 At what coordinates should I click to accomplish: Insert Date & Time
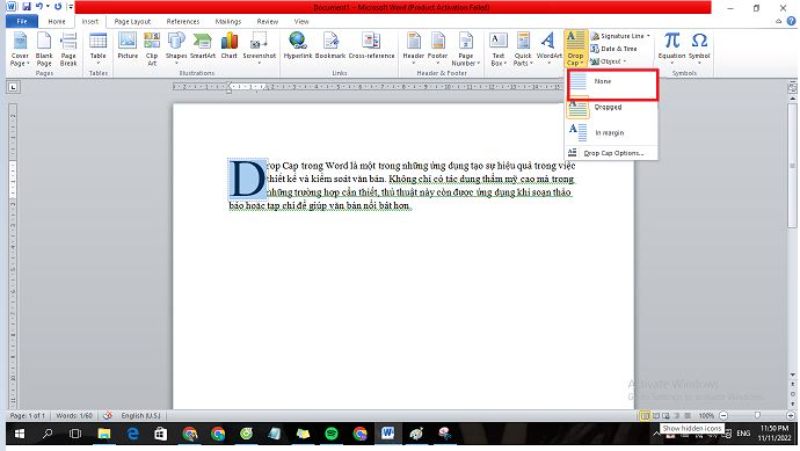[614, 49]
